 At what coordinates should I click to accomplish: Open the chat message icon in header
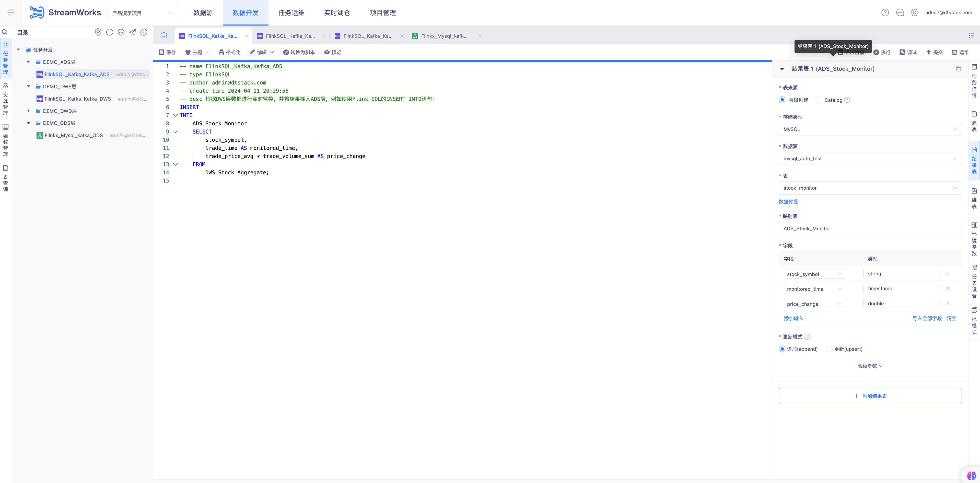click(900, 13)
